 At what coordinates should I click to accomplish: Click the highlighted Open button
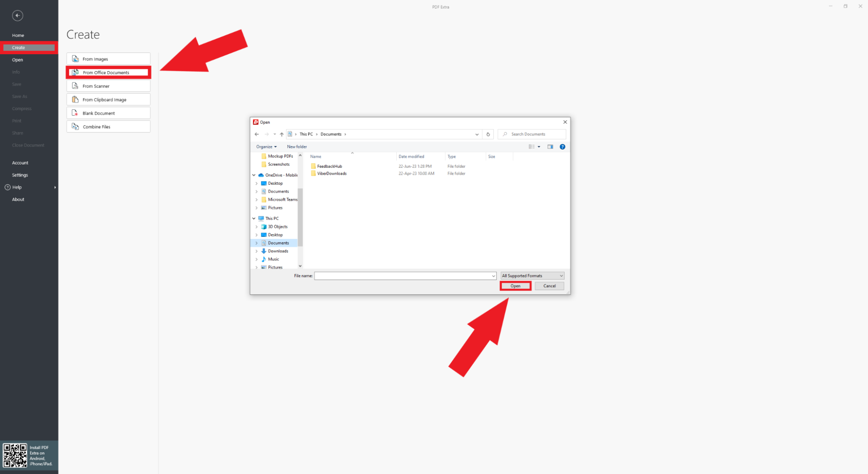(x=515, y=286)
